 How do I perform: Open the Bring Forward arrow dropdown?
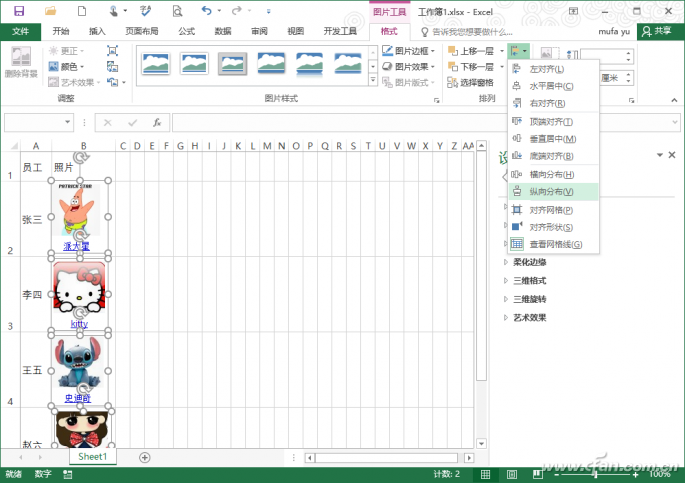(x=502, y=51)
